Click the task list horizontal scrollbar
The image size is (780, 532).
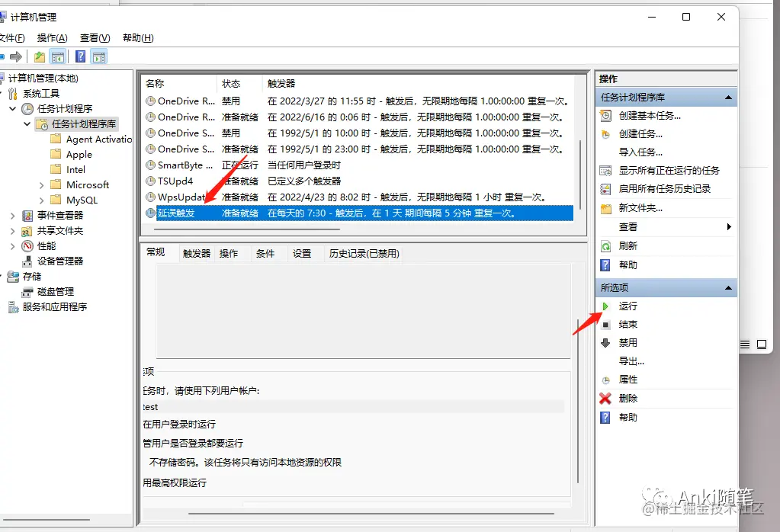point(247,229)
